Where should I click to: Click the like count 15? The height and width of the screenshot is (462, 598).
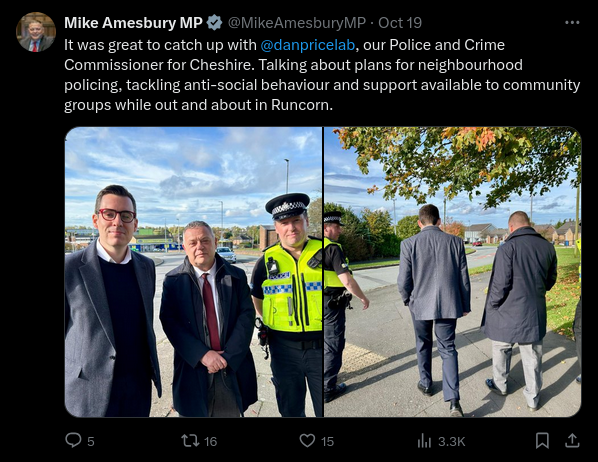[x=327, y=442]
